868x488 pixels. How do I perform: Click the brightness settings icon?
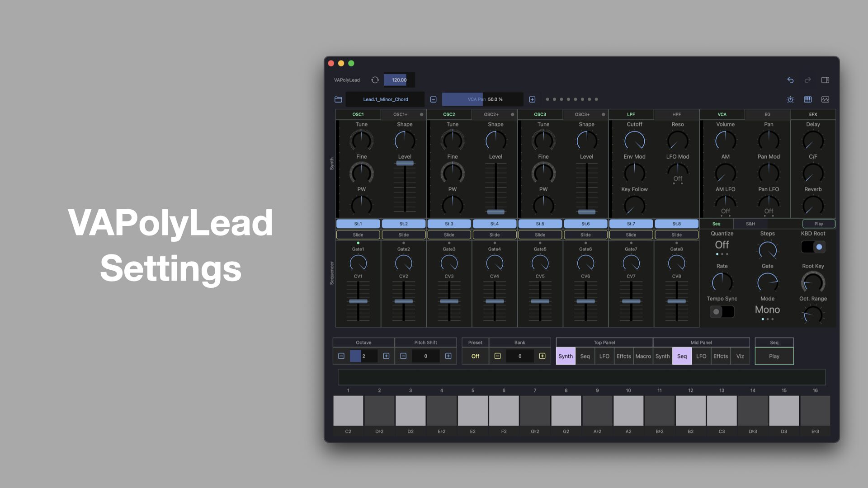click(790, 99)
